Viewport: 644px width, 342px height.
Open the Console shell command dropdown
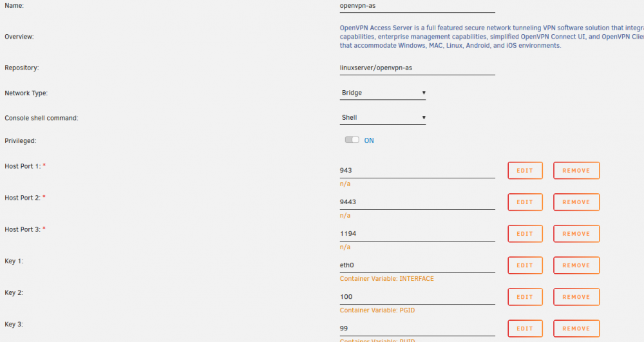383,118
